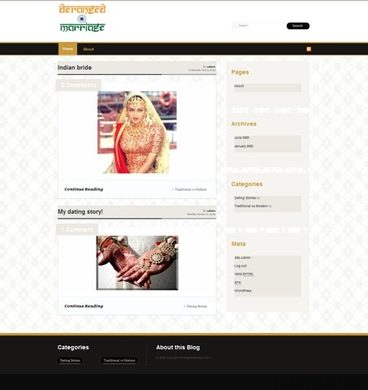Select the Home menu item
Viewport: 368px width, 390px height.
point(68,49)
